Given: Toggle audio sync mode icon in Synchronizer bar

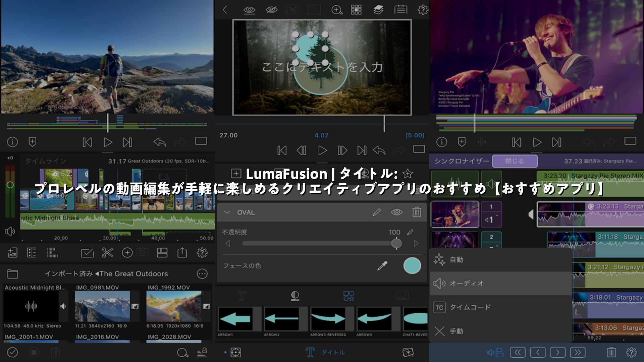Looking at the screenshot, I should click(x=495, y=352).
